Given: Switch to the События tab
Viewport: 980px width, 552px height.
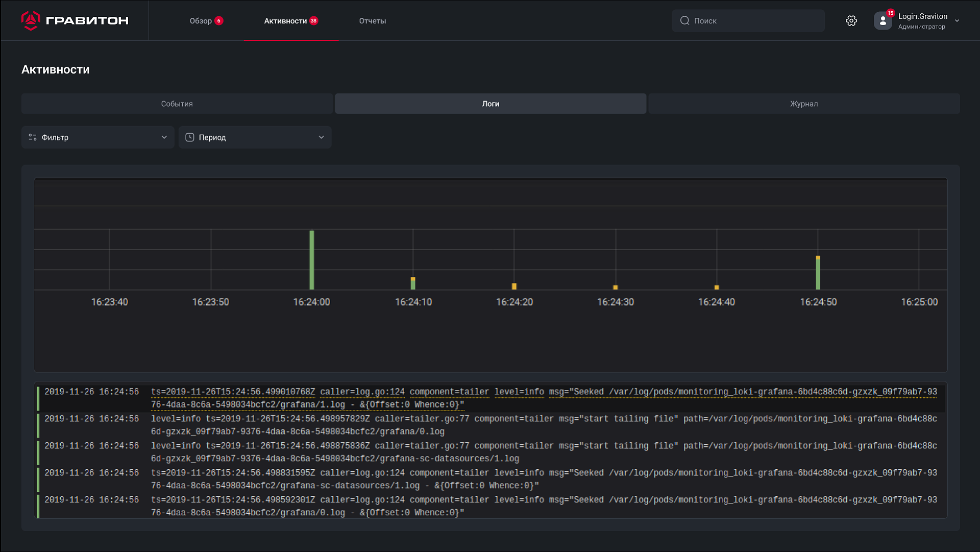Looking at the screenshot, I should (177, 104).
